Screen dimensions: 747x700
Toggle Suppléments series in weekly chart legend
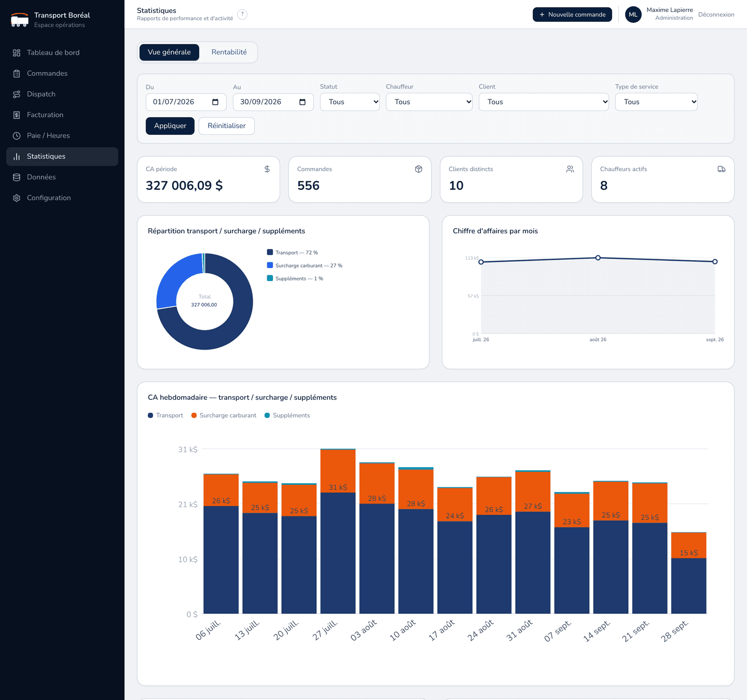[x=287, y=415]
